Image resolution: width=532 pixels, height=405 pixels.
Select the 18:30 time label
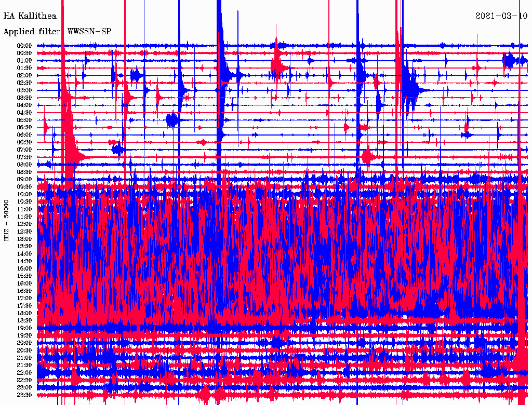pos(24,321)
